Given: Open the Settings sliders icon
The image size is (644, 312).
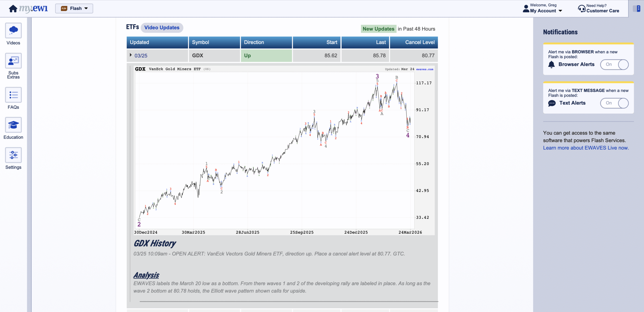Looking at the screenshot, I should coord(13,155).
